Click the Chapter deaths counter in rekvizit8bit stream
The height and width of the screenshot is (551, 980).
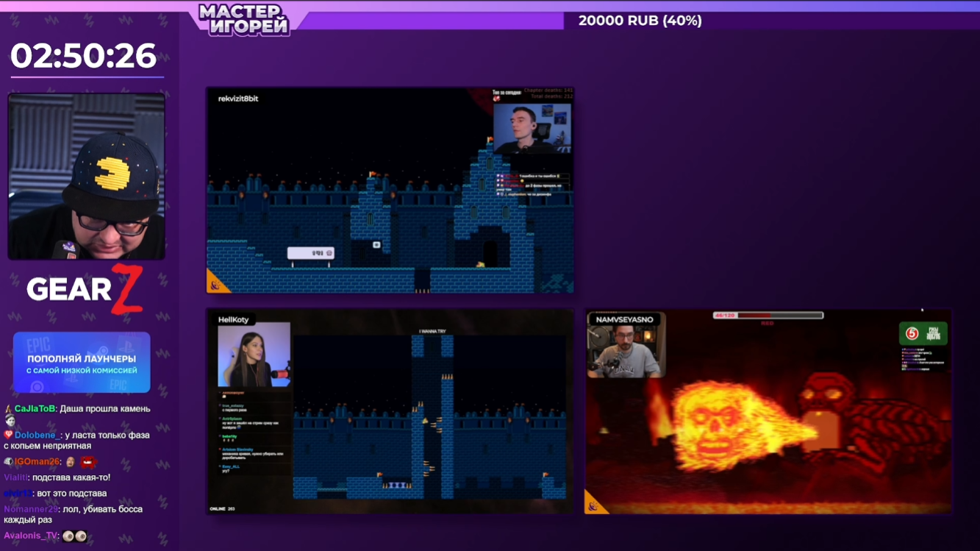pyautogui.click(x=548, y=91)
